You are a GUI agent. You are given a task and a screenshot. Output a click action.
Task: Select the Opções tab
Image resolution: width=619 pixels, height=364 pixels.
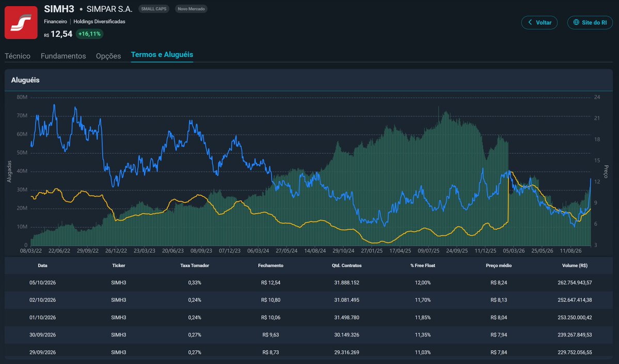pos(108,56)
